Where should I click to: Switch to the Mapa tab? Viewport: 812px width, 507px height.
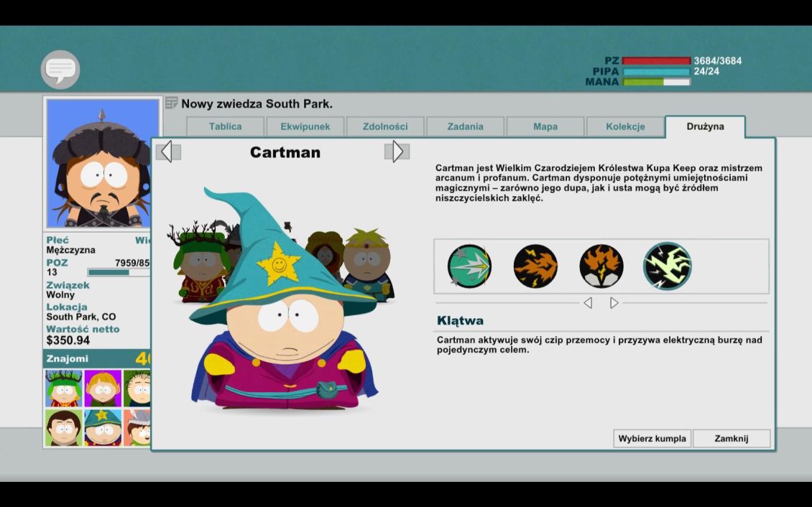coord(545,126)
